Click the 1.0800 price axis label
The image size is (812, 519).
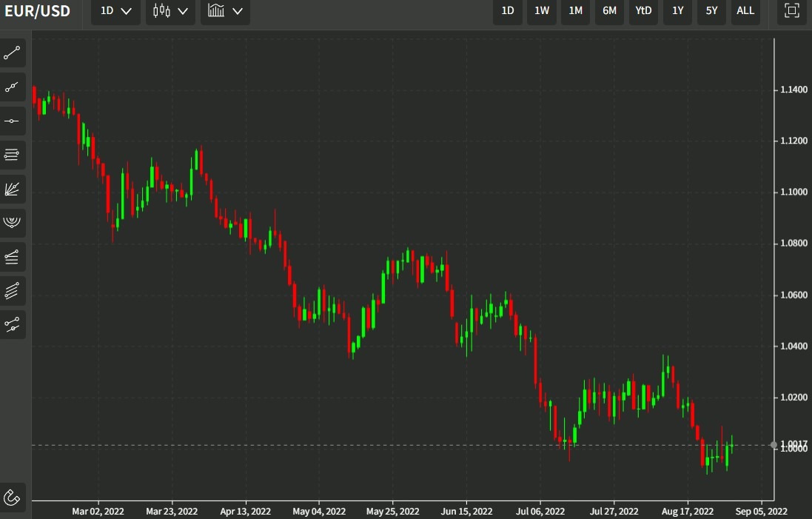coord(793,244)
